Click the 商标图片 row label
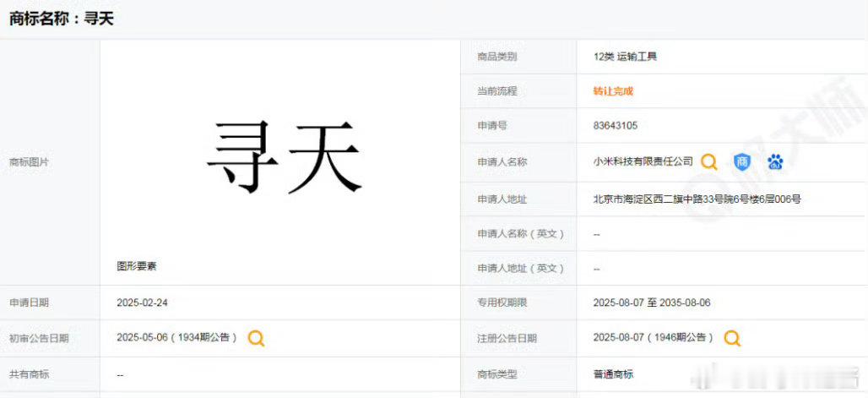Viewport: 868px width, 398px height. click(x=30, y=162)
